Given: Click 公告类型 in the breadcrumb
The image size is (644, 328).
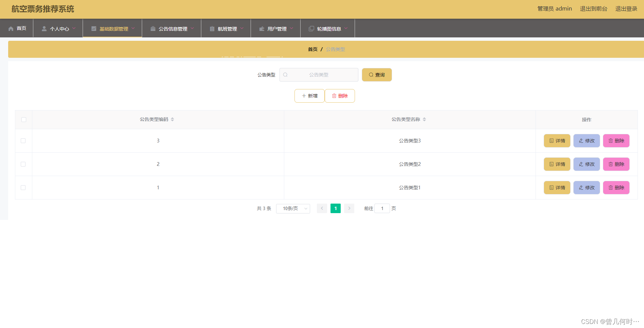Looking at the screenshot, I should (335, 49).
